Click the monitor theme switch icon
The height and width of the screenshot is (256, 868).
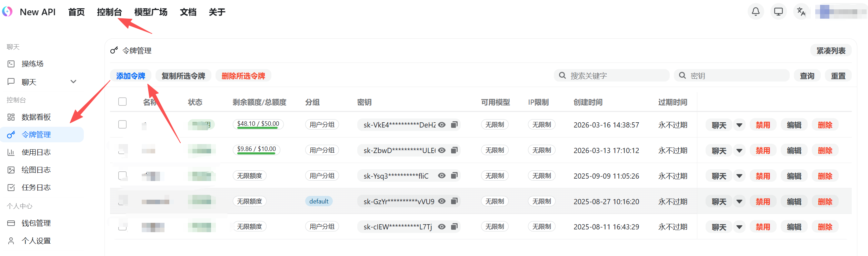[x=778, y=12]
